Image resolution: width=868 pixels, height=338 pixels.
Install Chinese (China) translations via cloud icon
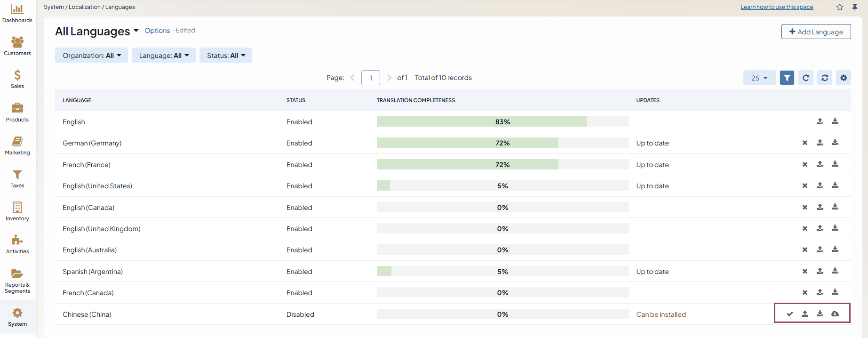coord(835,314)
